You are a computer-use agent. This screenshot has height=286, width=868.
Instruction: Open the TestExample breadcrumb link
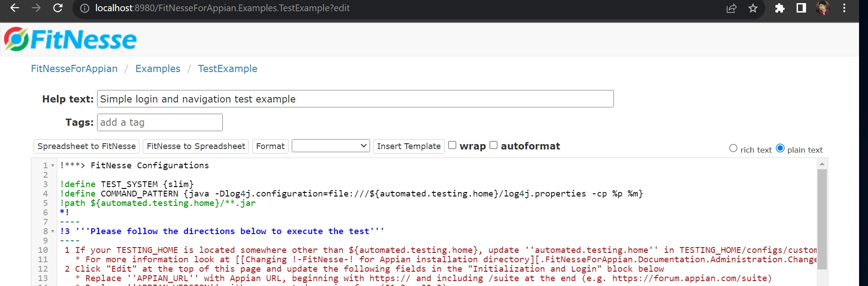pos(228,68)
